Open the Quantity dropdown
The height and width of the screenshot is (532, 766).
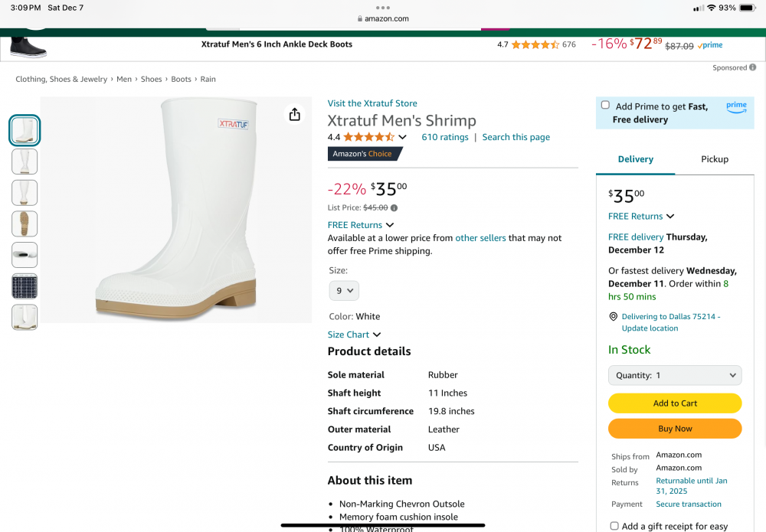(x=675, y=375)
